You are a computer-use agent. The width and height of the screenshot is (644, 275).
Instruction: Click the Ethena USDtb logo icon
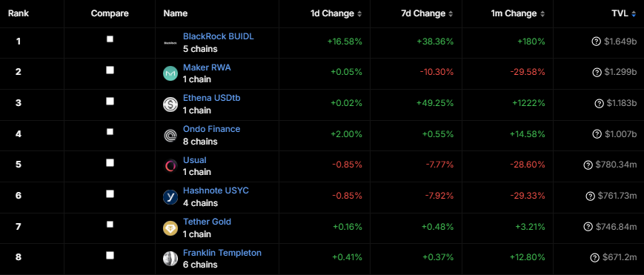point(170,105)
